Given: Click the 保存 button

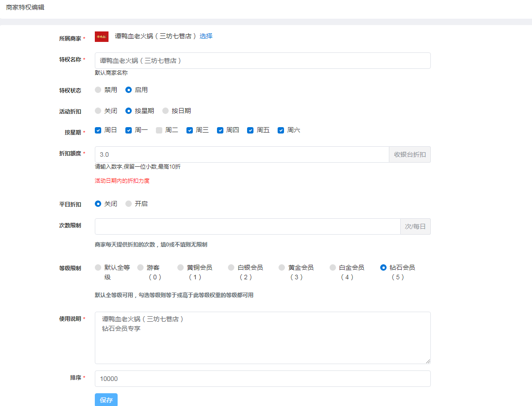Looking at the screenshot, I should click(106, 400).
